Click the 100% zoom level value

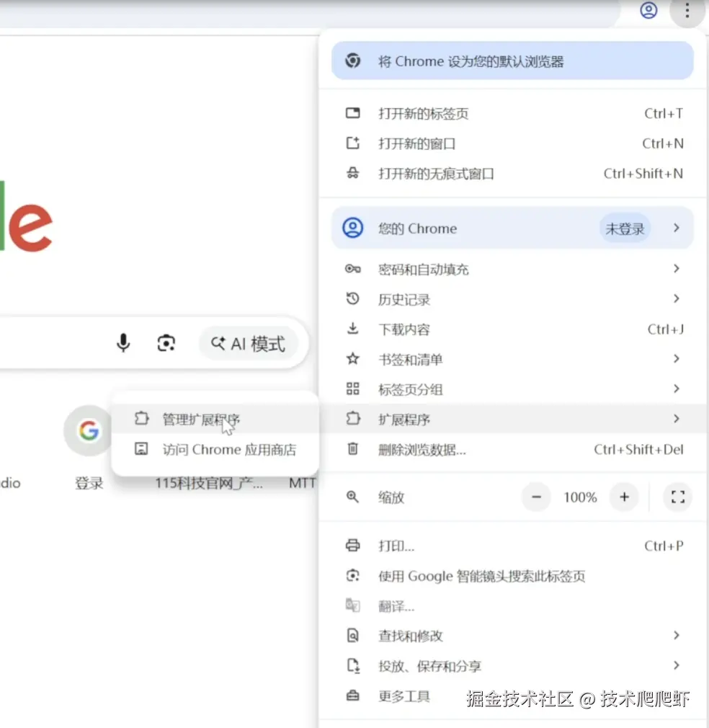pyautogui.click(x=580, y=498)
